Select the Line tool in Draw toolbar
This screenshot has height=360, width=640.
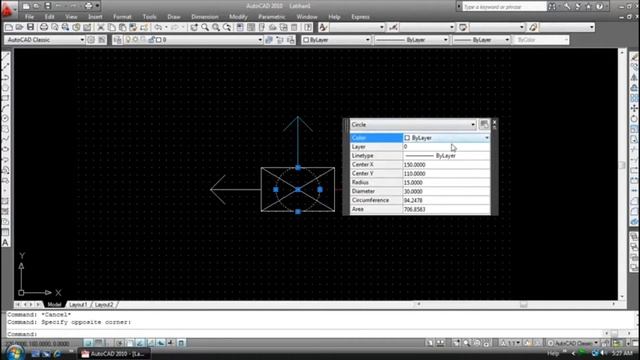pyautogui.click(x=5, y=56)
